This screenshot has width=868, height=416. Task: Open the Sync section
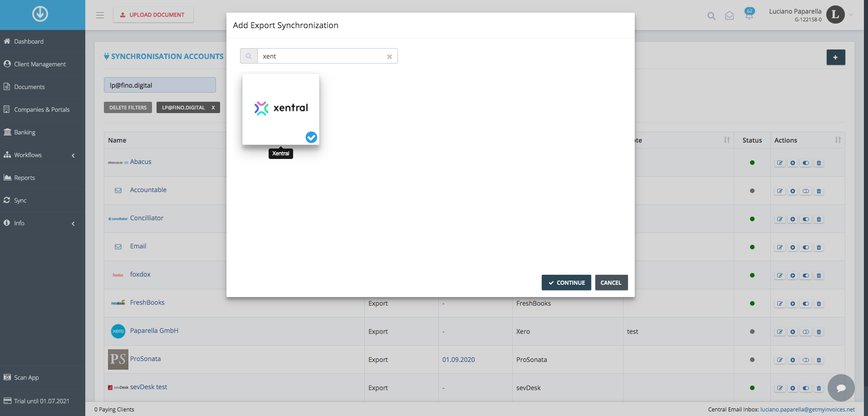[x=43, y=200]
